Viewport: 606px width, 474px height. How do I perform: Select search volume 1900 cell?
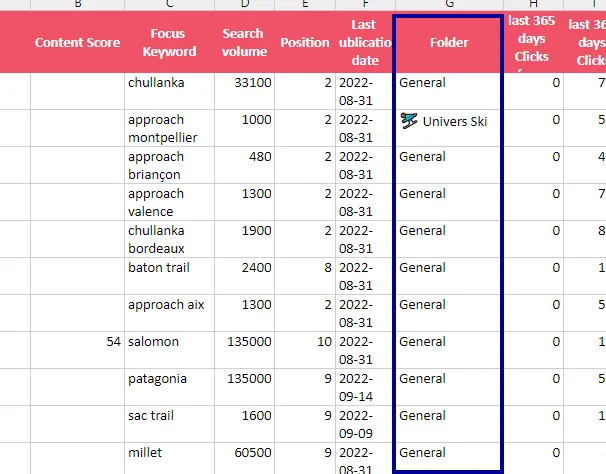pos(245,239)
